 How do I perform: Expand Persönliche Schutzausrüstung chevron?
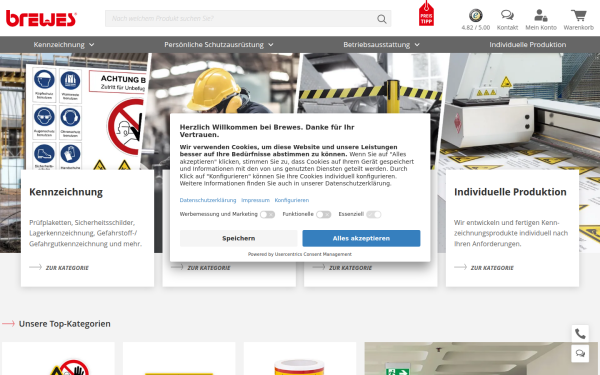(271, 45)
